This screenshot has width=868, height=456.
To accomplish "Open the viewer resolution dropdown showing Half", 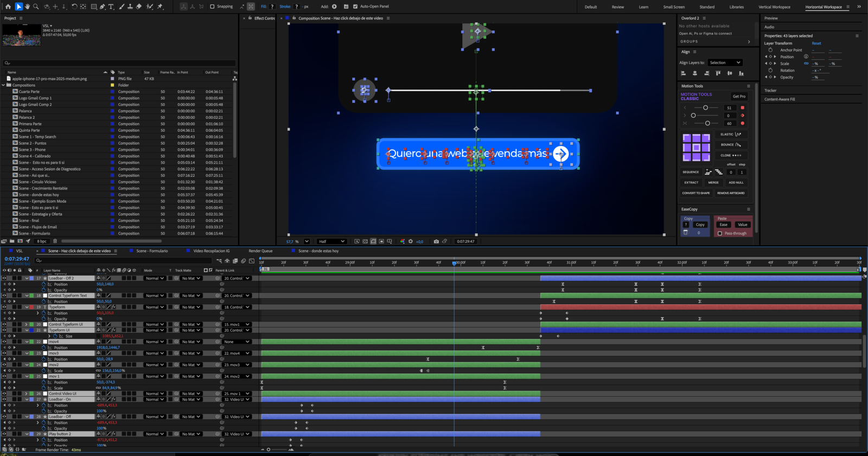I will click(x=331, y=242).
